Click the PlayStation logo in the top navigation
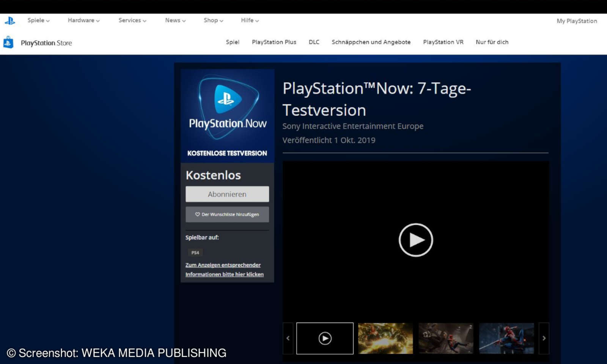The height and width of the screenshot is (364, 607). click(9, 20)
